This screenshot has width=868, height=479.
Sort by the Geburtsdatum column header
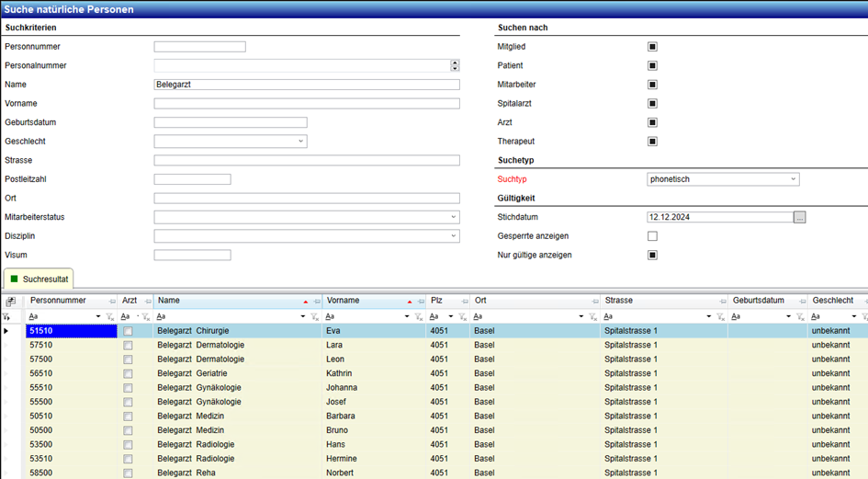tap(758, 301)
